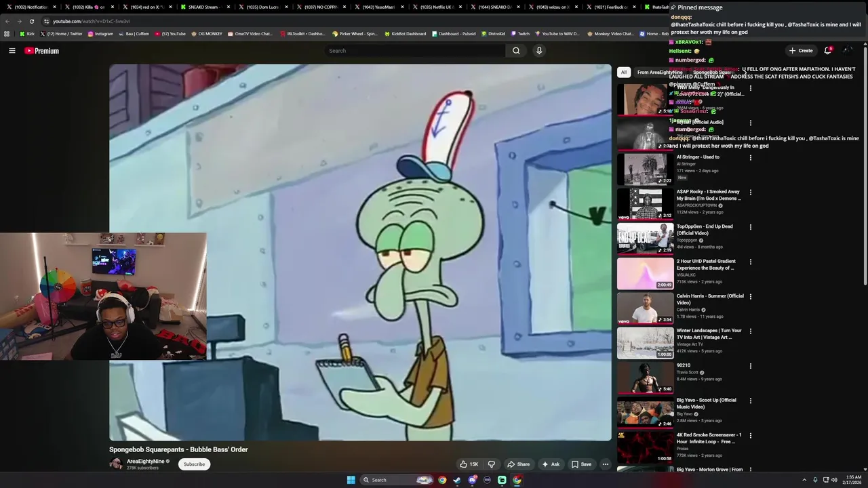This screenshot has height=488, width=868.
Task: Open Winter Landscapes video title
Action: point(709,334)
